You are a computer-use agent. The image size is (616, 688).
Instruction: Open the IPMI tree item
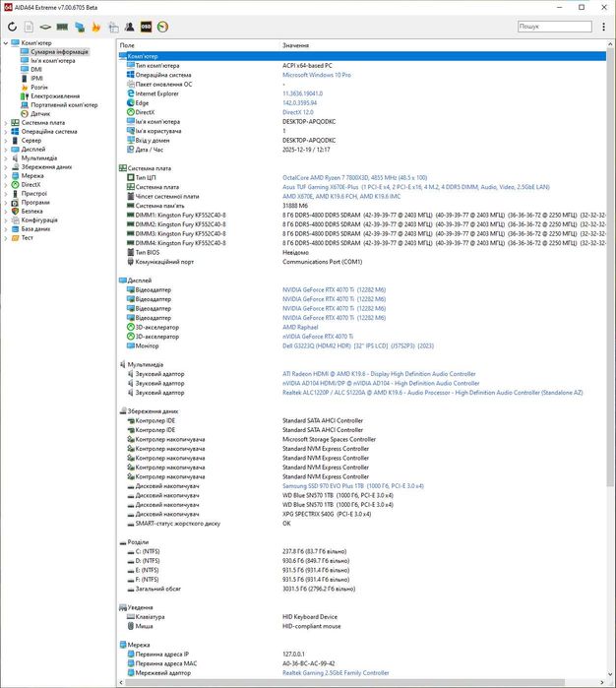(36, 78)
